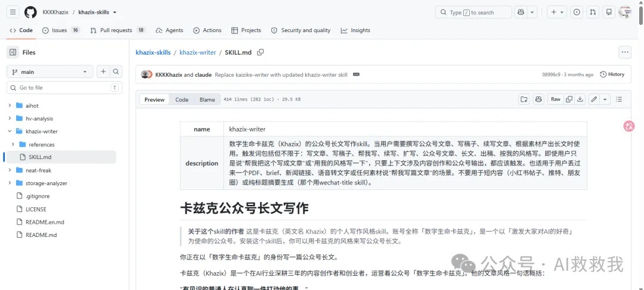Image resolution: width=644 pixels, height=290 pixels.
Task: Go to the GitHub homepage logo
Action: click(x=30, y=13)
